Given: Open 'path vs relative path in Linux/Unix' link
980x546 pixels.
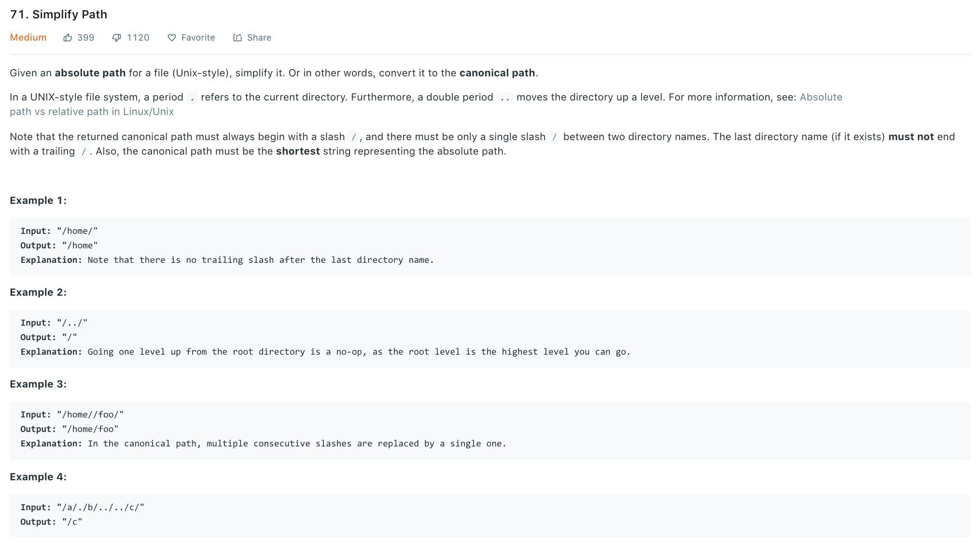Looking at the screenshot, I should (92, 112).
